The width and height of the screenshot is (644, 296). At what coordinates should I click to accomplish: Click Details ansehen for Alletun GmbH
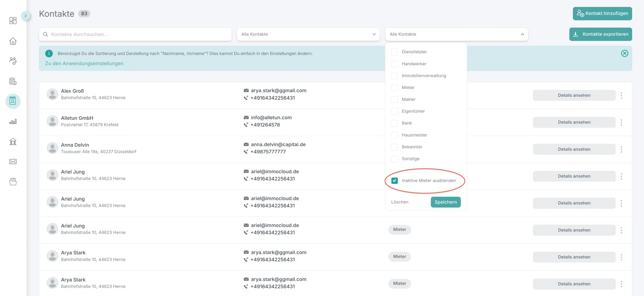tap(574, 122)
